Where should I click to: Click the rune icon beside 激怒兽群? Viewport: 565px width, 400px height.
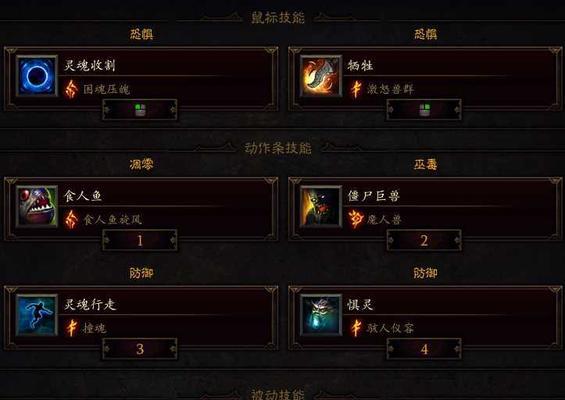356,89
